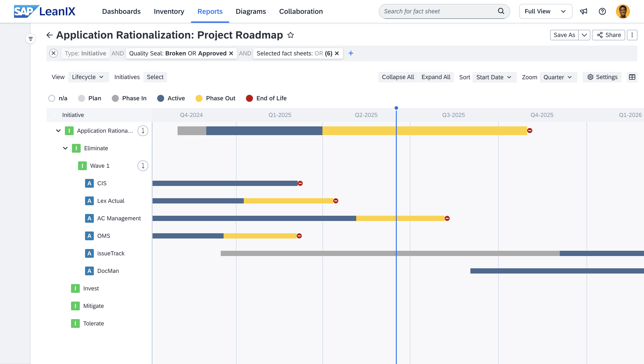Open the Diagrams tab
The image size is (644, 364).
click(x=251, y=12)
